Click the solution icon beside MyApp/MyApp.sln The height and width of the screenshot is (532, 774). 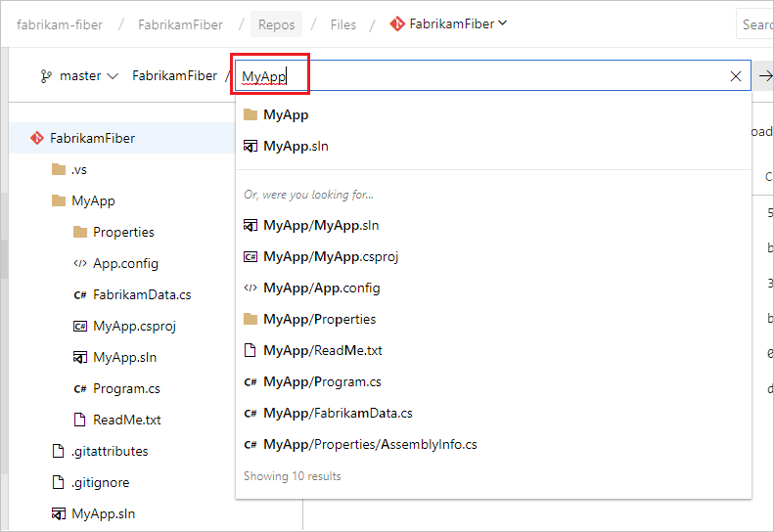[x=250, y=226]
